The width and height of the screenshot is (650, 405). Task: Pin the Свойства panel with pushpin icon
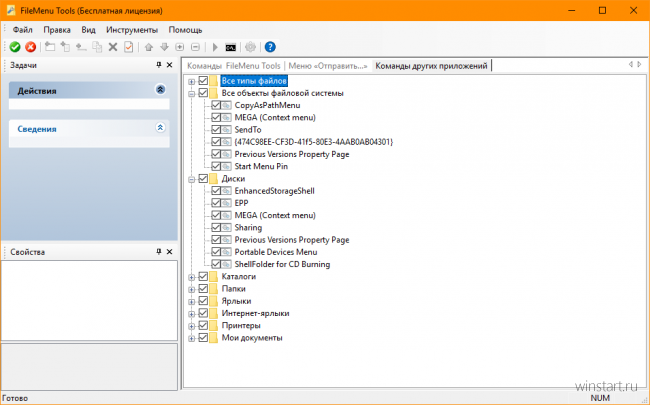157,252
